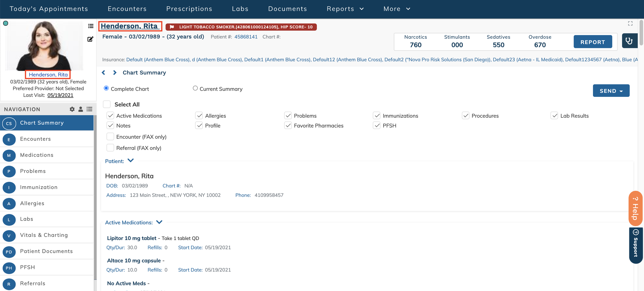Go to next section with right chevron
Viewport: 644px width, 291px height.
[x=115, y=73]
